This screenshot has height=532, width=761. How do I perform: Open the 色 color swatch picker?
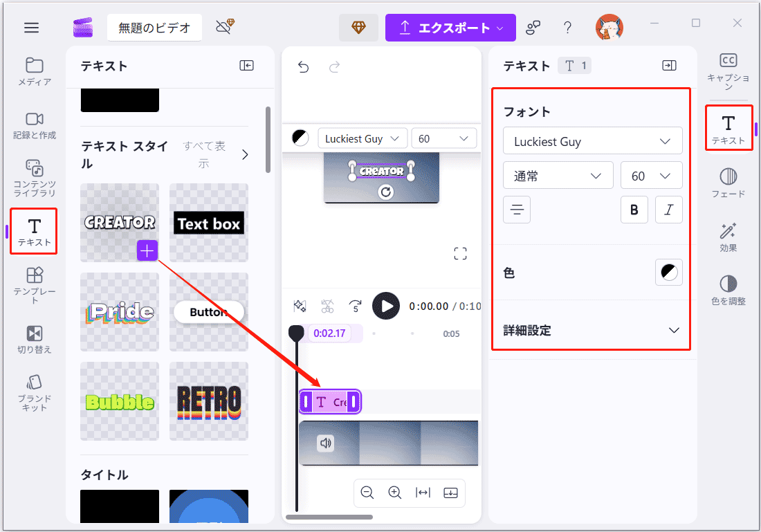coord(668,272)
